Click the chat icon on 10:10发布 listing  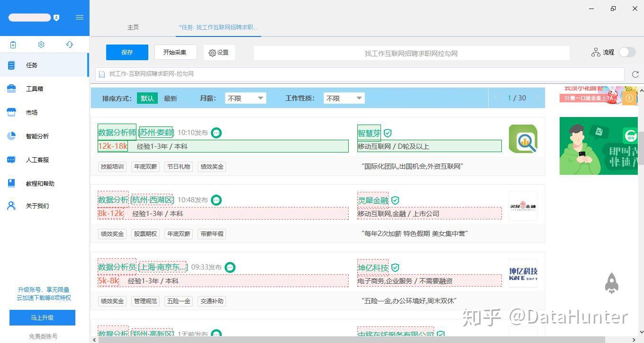click(x=216, y=133)
